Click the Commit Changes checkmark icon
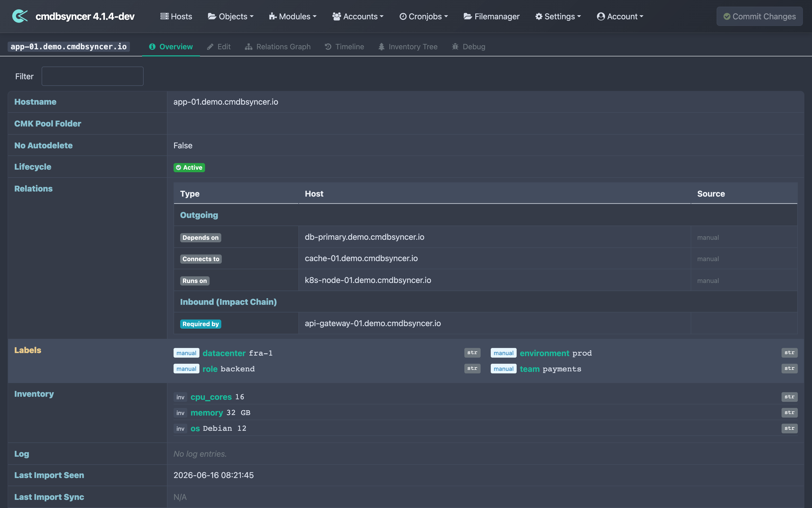The width and height of the screenshot is (812, 508). 727,17
